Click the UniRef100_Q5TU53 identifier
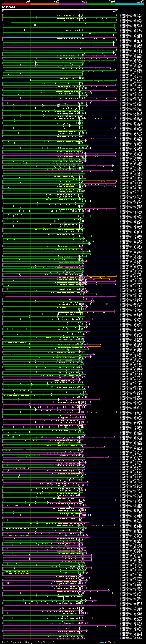Screen dimensions: 146x644 [x=131, y=294]
